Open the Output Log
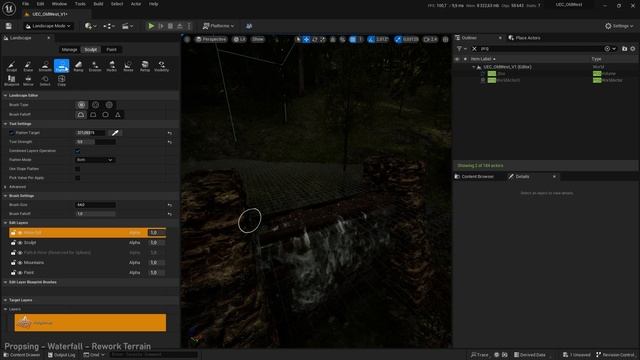Image resolution: width=640 pixels, height=360 pixels. click(x=62, y=355)
